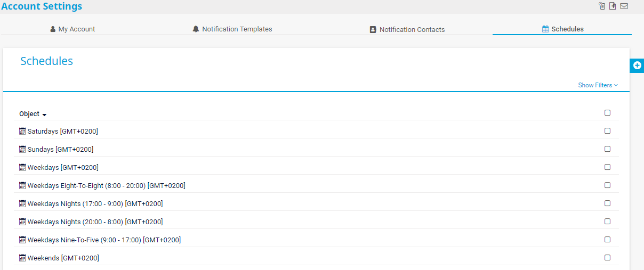
Task: Click the add document icon in header
Action: coord(613,6)
